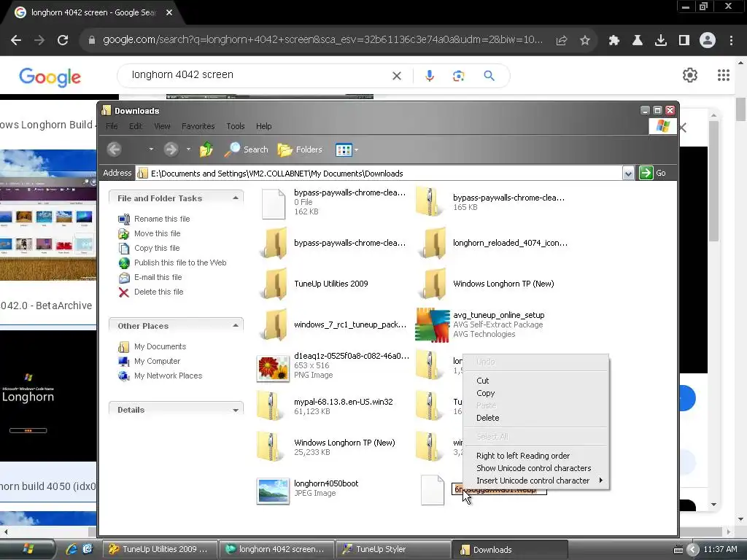
Task: Click the Google search magnifier icon
Action: pos(489,76)
